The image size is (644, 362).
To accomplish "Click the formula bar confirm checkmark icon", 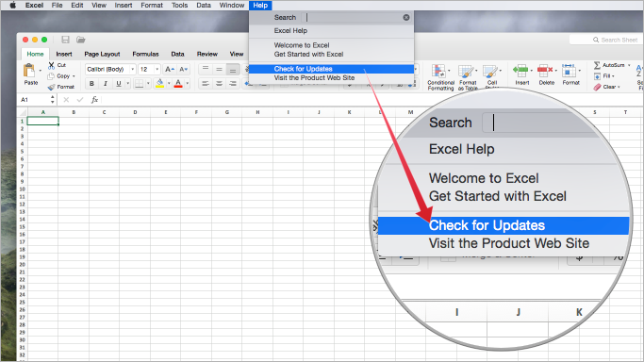I will click(x=80, y=100).
